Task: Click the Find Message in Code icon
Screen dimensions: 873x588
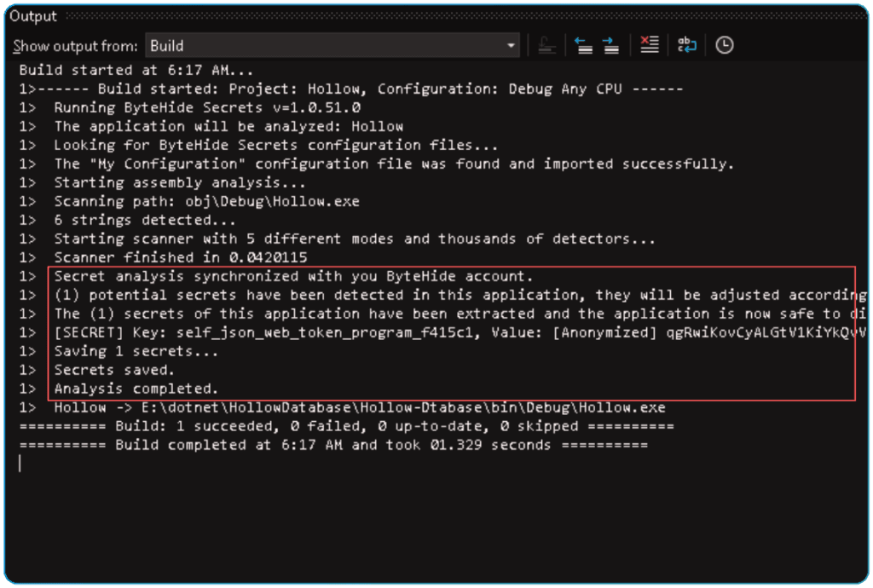Action: pyautogui.click(x=546, y=45)
